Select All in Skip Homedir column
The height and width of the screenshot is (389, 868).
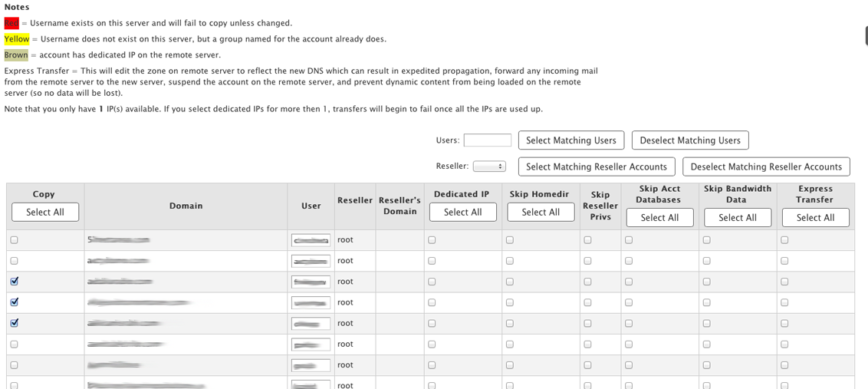[x=541, y=212]
